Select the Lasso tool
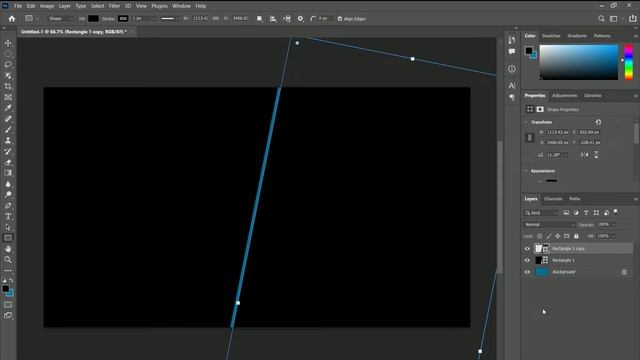This screenshot has width=640, height=360. (8, 65)
